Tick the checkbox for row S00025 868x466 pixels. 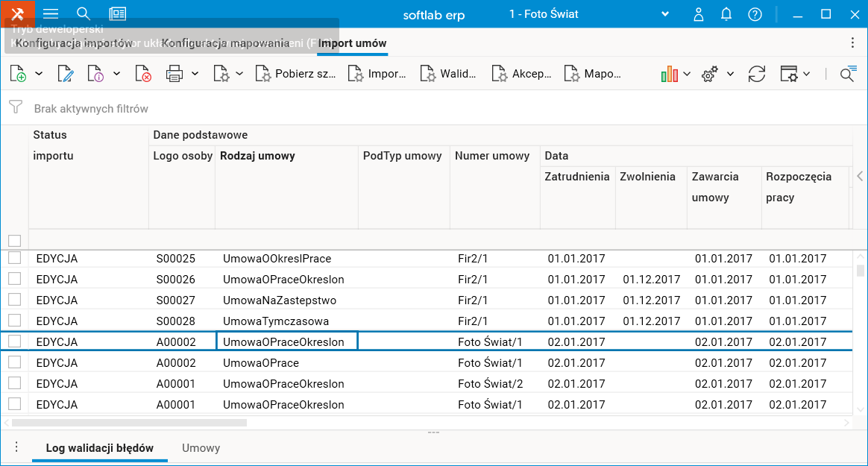pos(14,258)
